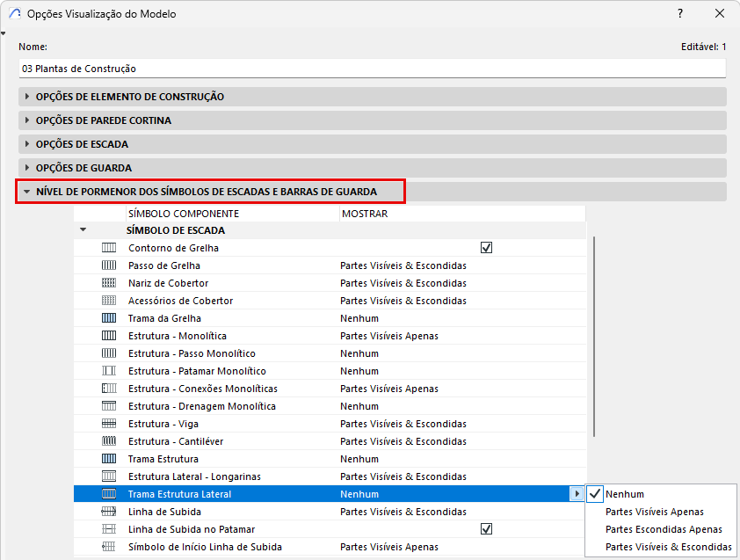Click Mostrar value of Estrutura Lateral - Longarinas
Viewport: 740px width, 560px height.
(403, 476)
